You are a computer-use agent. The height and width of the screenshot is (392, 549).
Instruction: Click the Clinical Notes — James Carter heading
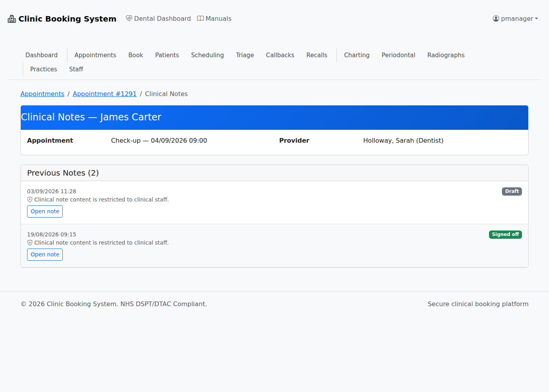point(91,117)
